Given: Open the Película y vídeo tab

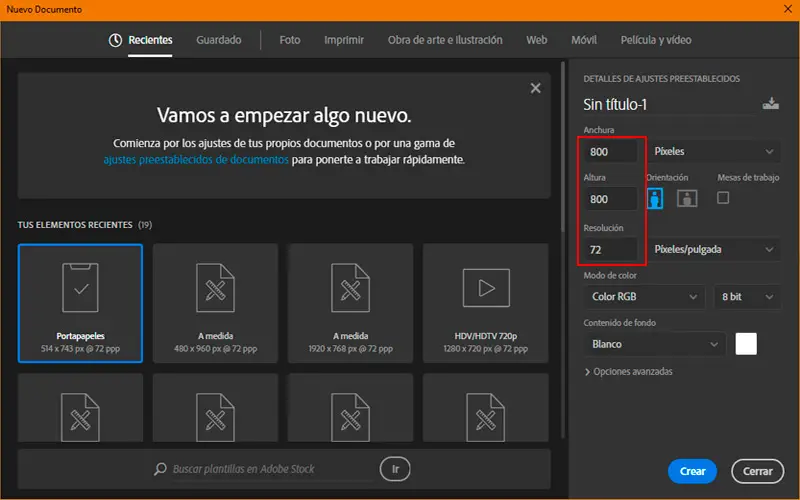Looking at the screenshot, I should point(656,40).
